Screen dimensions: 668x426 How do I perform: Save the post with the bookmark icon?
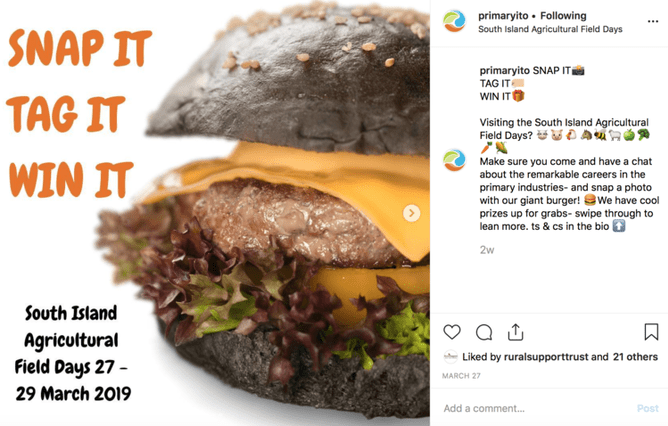click(x=651, y=332)
